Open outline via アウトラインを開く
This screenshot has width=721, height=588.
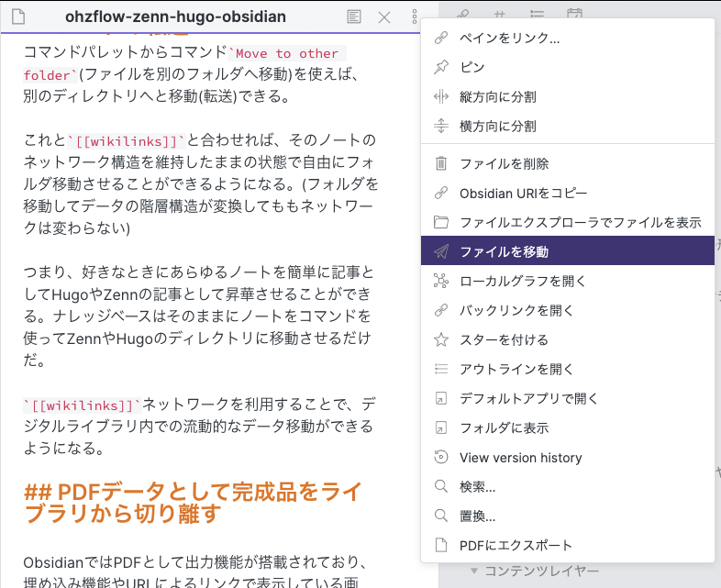tap(568, 369)
